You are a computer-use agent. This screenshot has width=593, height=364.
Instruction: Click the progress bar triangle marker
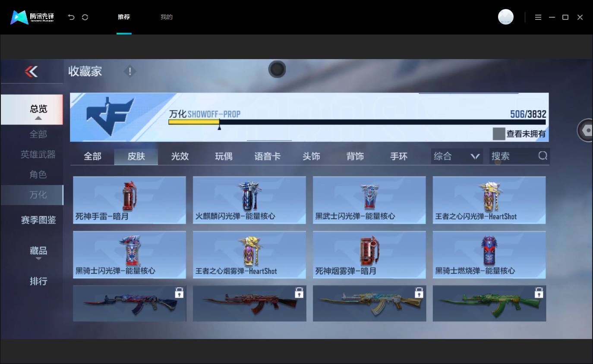coord(219,127)
